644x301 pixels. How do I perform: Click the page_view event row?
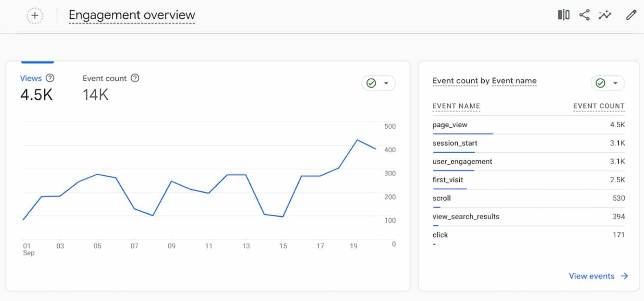[529, 125]
